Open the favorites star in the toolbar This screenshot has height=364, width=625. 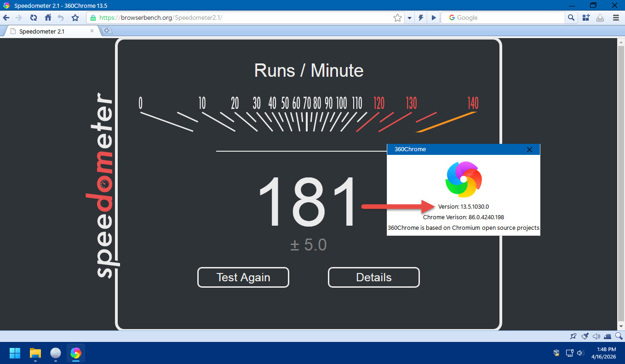tap(75, 18)
